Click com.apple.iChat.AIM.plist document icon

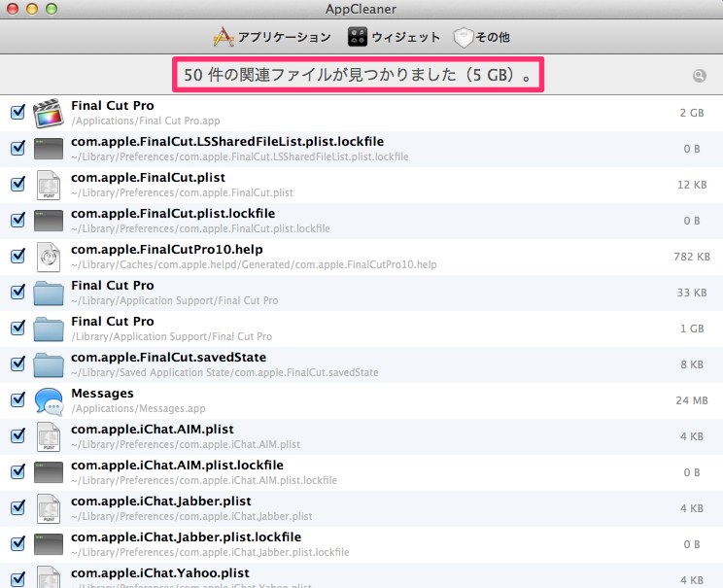[x=49, y=436]
